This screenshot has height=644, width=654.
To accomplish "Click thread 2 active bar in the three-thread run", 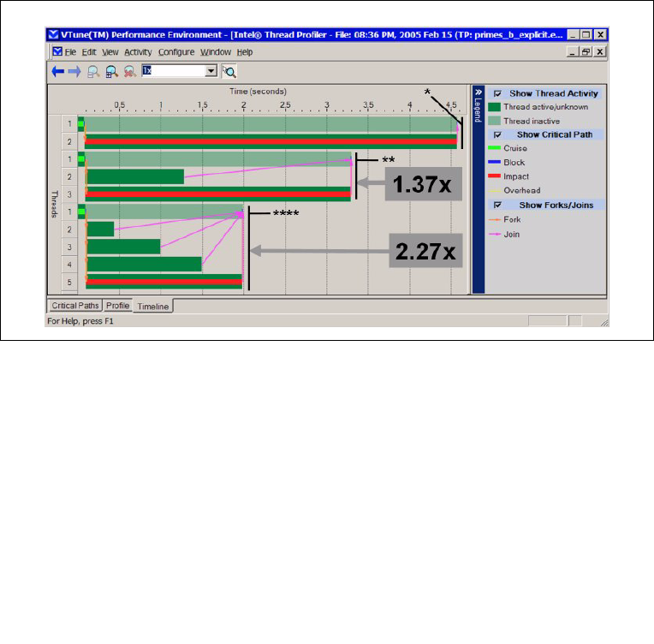I will click(x=135, y=176).
